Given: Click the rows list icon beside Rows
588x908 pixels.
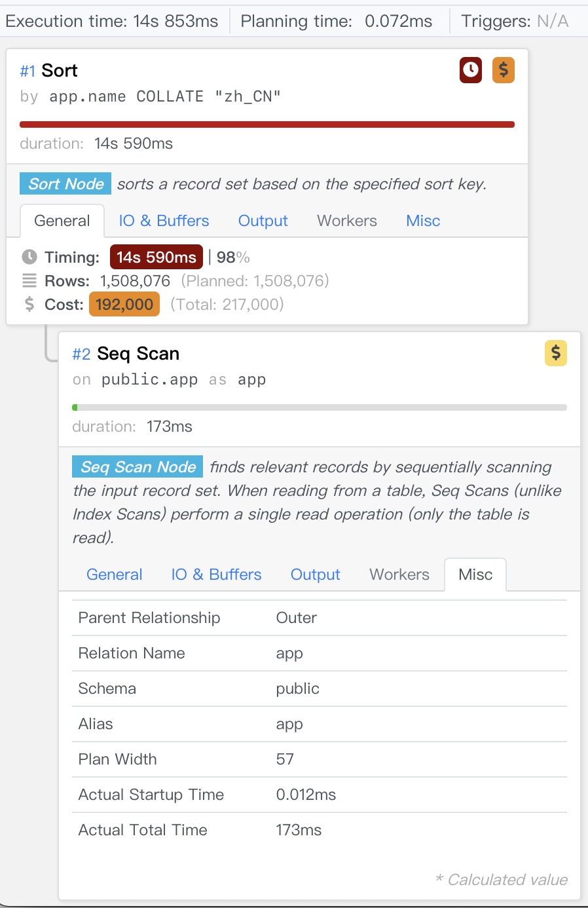Looking at the screenshot, I should [29, 281].
